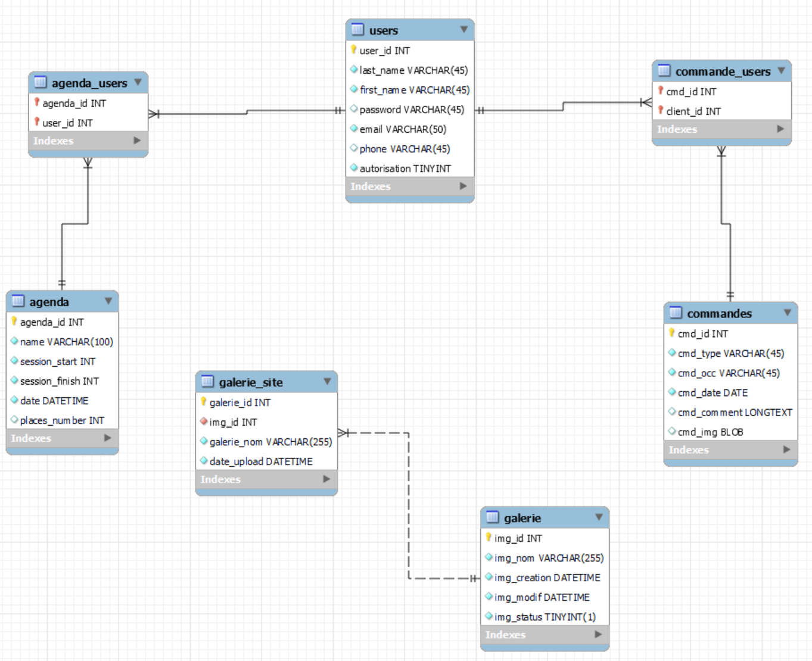This screenshot has width=812, height=661.
Task: Collapse galerie_site table using header arrow
Action: coord(328,381)
